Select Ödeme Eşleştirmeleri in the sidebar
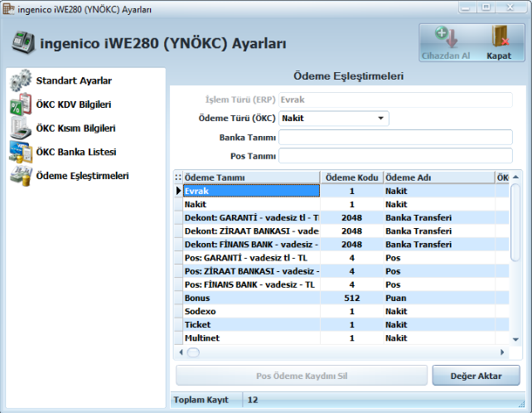 [x=82, y=176]
